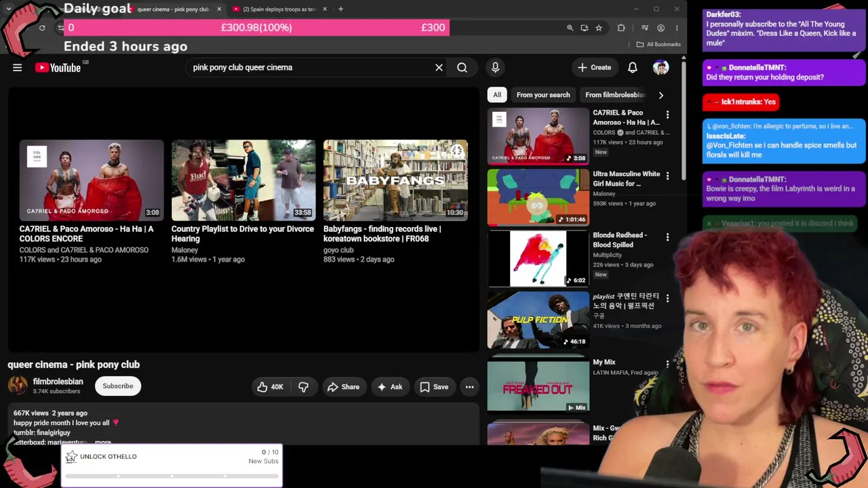Ask about this video
868x488 pixels.
(x=390, y=387)
